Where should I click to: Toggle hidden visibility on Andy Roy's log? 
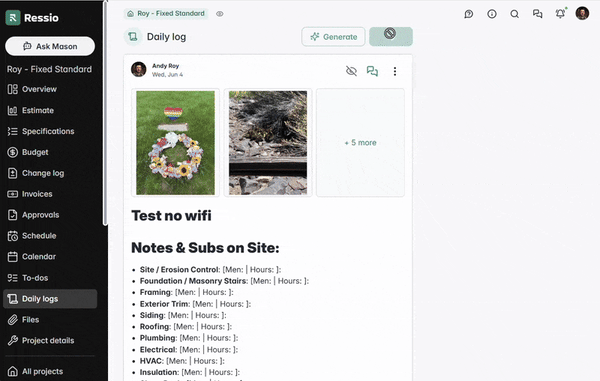[x=351, y=71]
